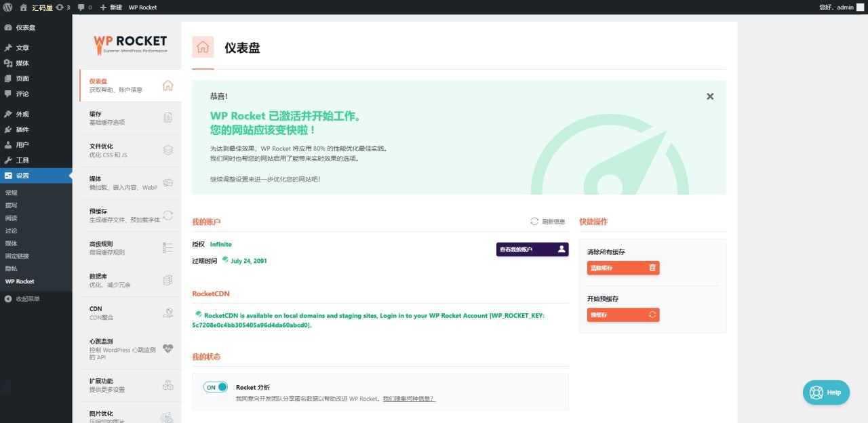This screenshot has height=423, width=868.
Task: Click the orange 预缓存 button under 开始预缓存
Action: [623, 315]
